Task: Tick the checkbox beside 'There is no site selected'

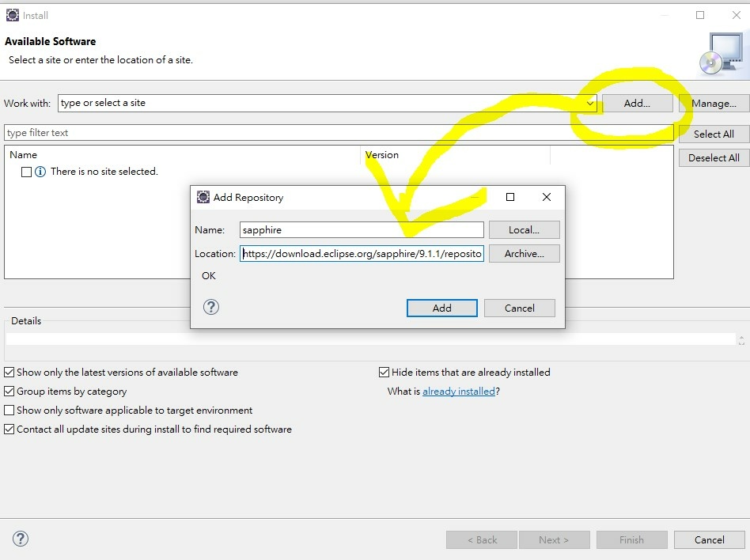Action: pyautogui.click(x=26, y=172)
